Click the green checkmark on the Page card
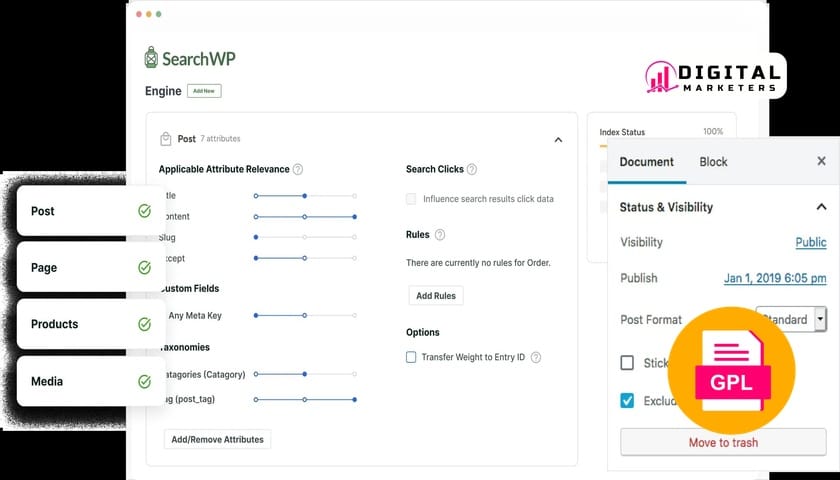840x480 pixels. (145, 267)
